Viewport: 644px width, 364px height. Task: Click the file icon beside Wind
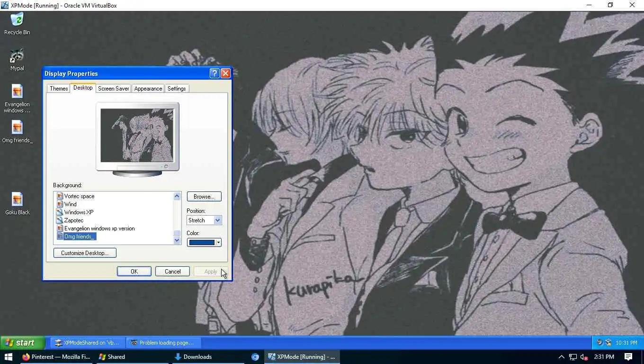click(60, 204)
